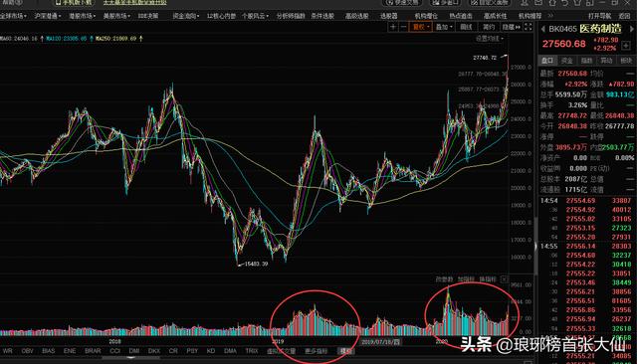Open the user account icon
637x364 pixels.
tap(525, 2)
